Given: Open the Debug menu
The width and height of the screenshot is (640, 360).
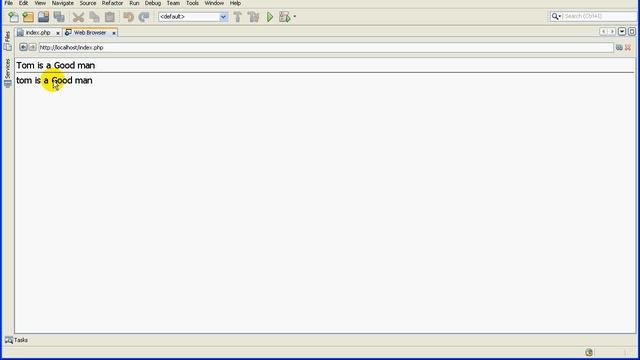Looking at the screenshot, I should (153, 3).
